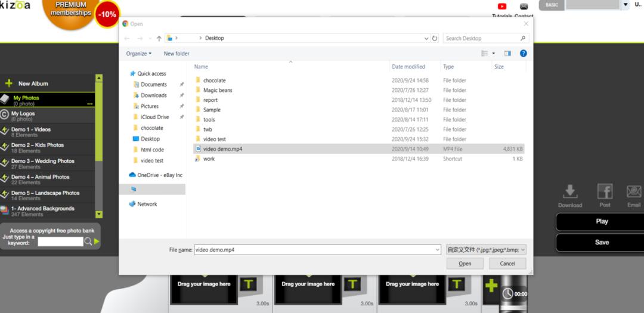Cancel the file open dialog
This screenshot has width=644, height=313.
(x=507, y=264)
